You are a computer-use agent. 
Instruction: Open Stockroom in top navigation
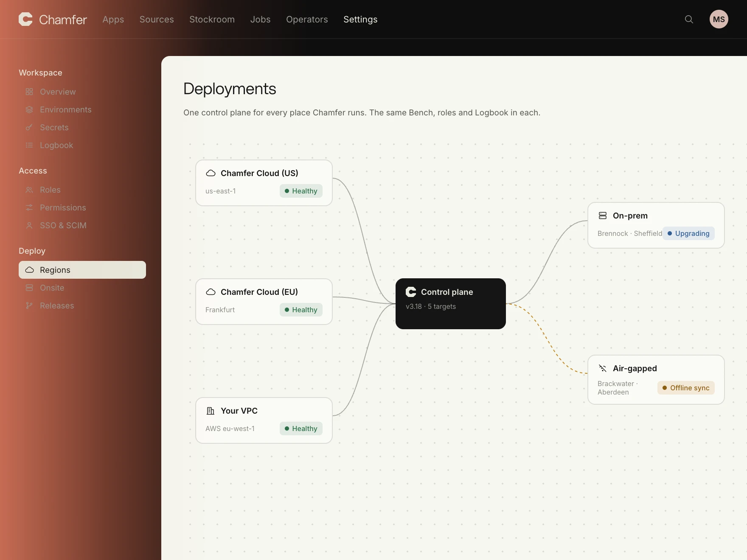pyautogui.click(x=212, y=19)
